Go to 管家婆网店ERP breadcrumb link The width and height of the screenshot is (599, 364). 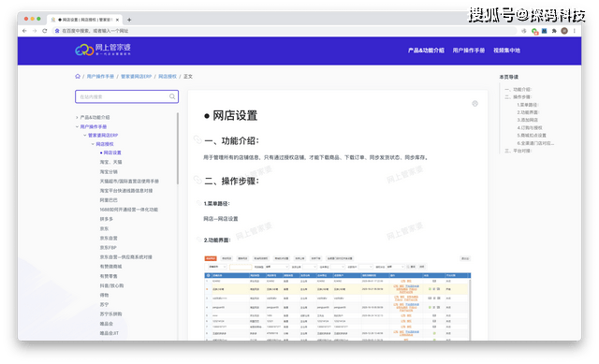[x=136, y=77]
